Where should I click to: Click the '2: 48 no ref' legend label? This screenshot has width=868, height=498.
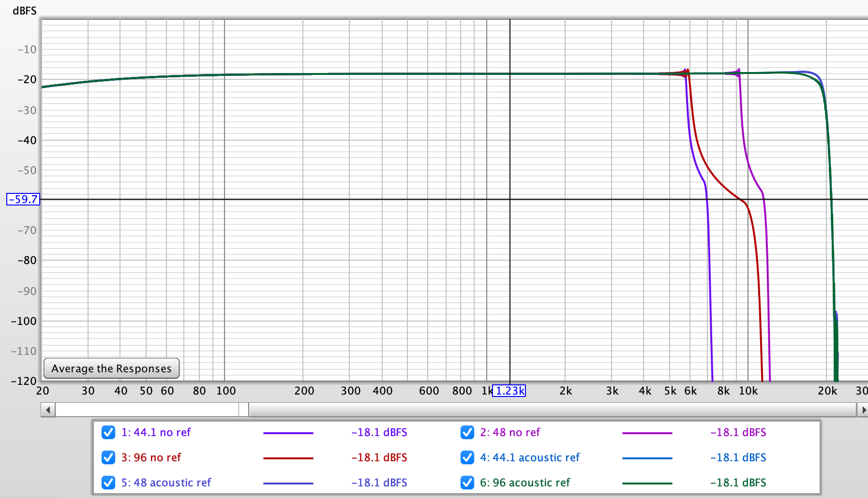[510, 432]
